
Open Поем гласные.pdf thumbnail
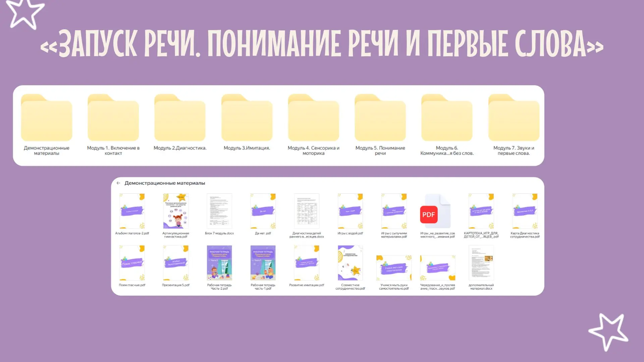(x=132, y=263)
